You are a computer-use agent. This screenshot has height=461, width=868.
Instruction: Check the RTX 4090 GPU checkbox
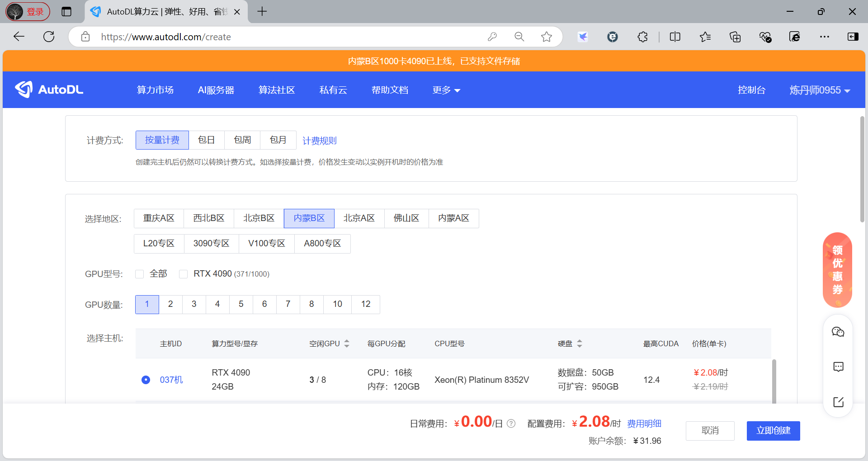pyautogui.click(x=183, y=274)
